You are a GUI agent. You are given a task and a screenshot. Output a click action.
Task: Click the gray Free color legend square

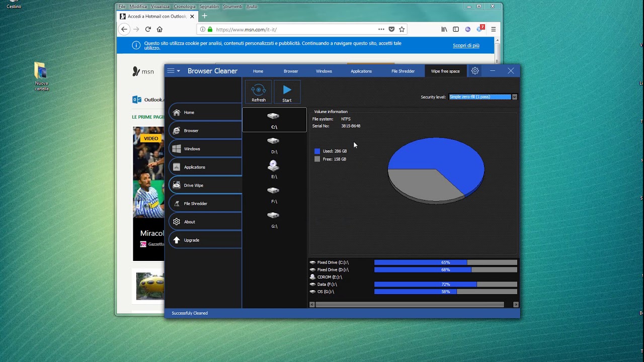[317, 159]
